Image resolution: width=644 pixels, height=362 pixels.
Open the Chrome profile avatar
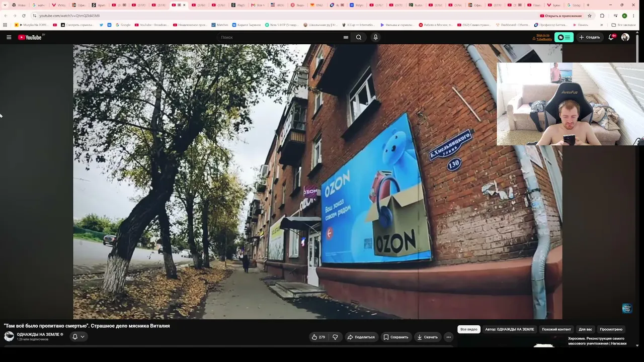(x=624, y=16)
